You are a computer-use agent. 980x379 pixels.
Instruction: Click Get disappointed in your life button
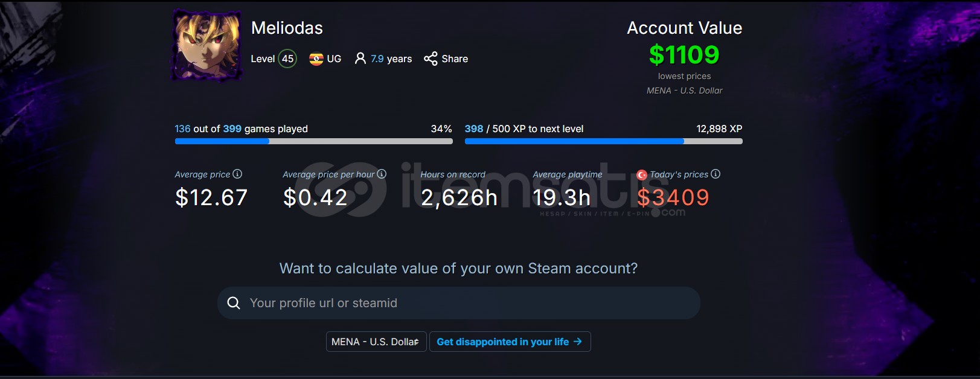(510, 342)
